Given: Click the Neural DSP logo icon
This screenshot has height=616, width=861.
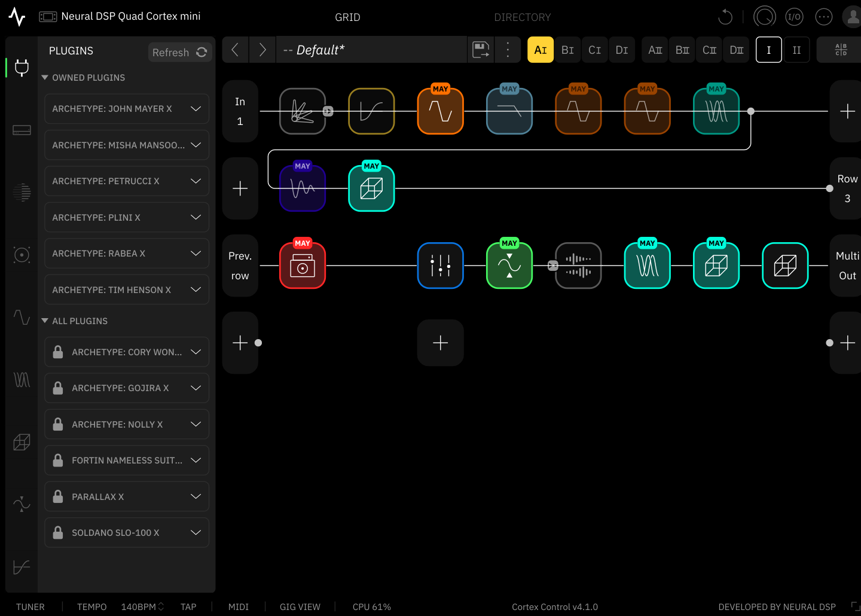Looking at the screenshot, I should pos(17,17).
